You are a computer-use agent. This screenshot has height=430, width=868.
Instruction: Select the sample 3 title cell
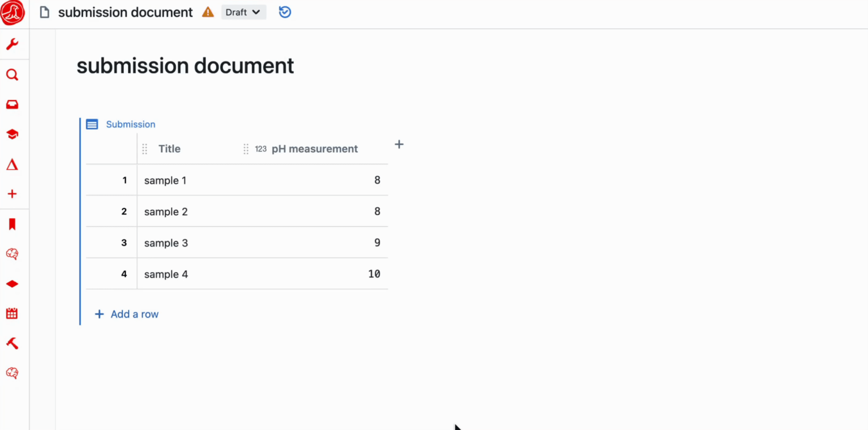[166, 243]
